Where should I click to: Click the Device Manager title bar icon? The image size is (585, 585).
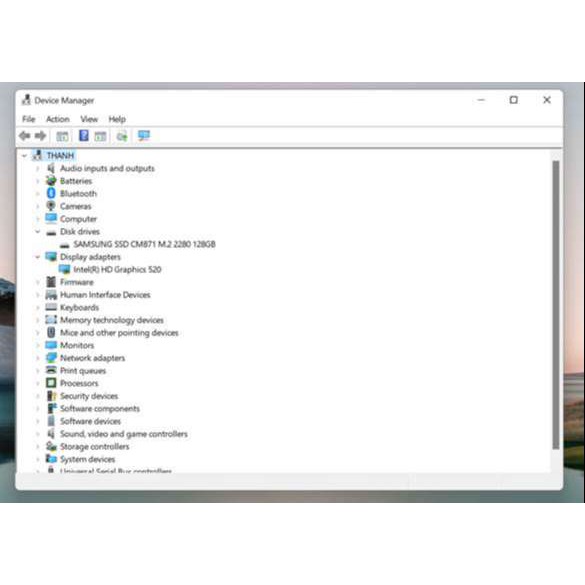[26, 100]
